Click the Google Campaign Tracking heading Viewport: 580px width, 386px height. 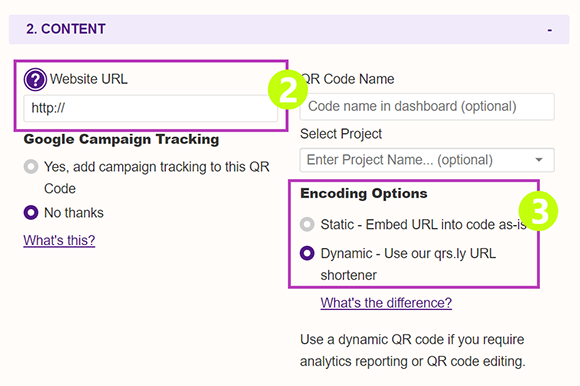pyautogui.click(x=121, y=139)
